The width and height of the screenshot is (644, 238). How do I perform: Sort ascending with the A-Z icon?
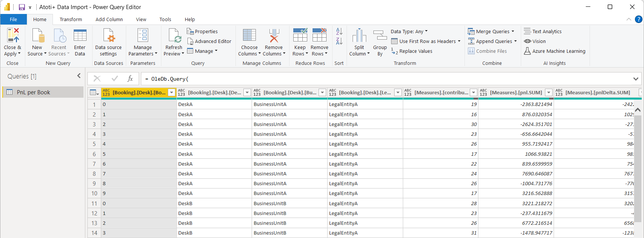click(339, 32)
